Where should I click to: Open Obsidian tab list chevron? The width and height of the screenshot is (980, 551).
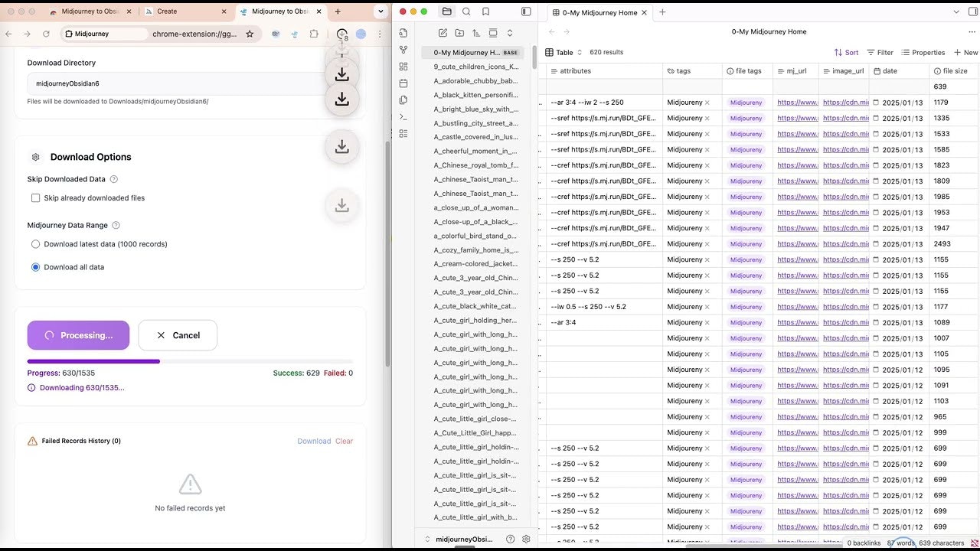[955, 11]
